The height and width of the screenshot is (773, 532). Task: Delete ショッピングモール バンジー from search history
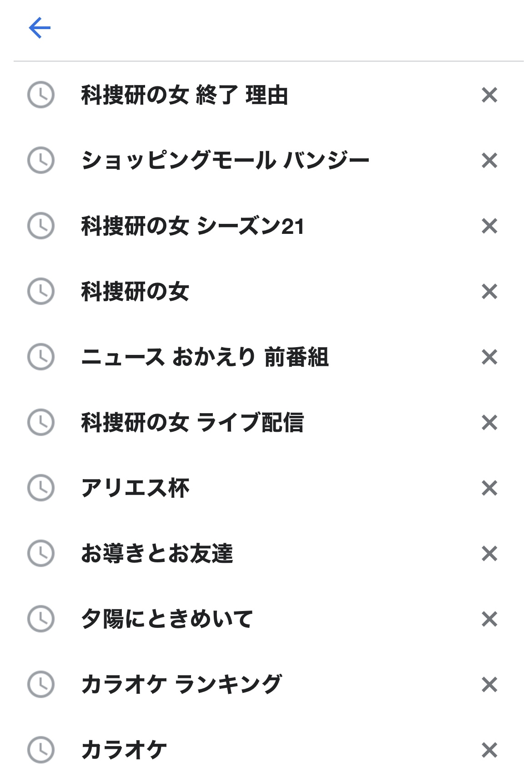[489, 161]
